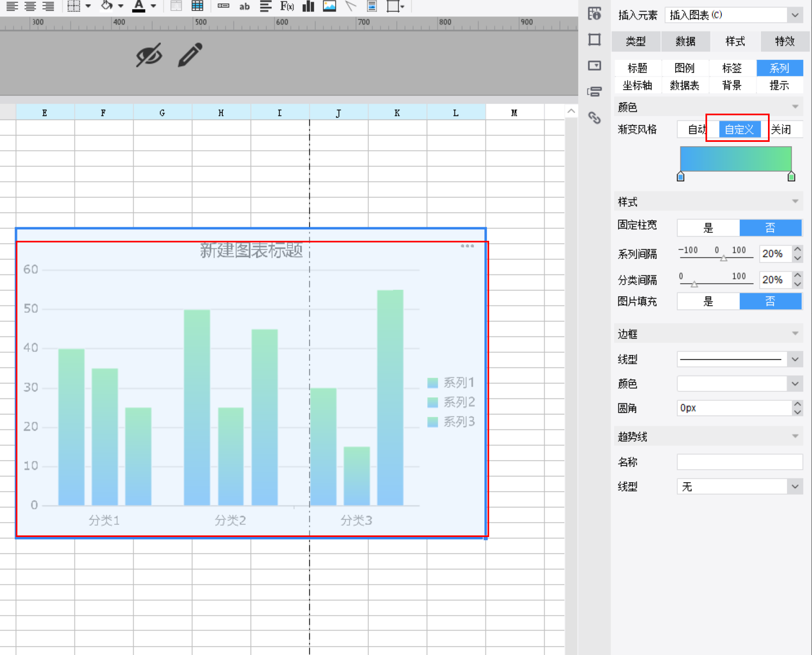Screen dimensions: 812x655
Task: Click the pencil edit icon
Action: [x=190, y=55]
